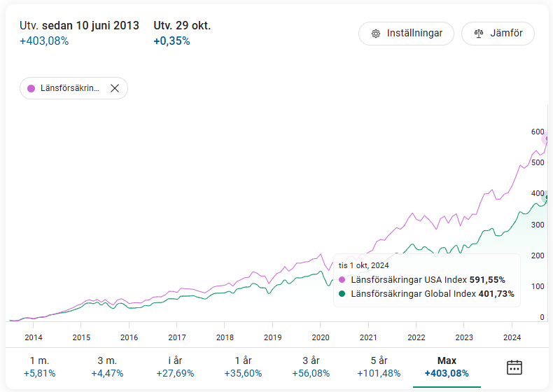Show the 5 år performance period
The height and width of the screenshot is (392, 553).
[x=378, y=367]
